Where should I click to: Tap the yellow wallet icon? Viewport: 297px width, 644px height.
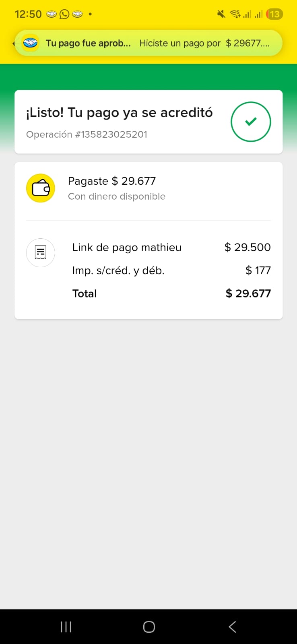tap(41, 188)
